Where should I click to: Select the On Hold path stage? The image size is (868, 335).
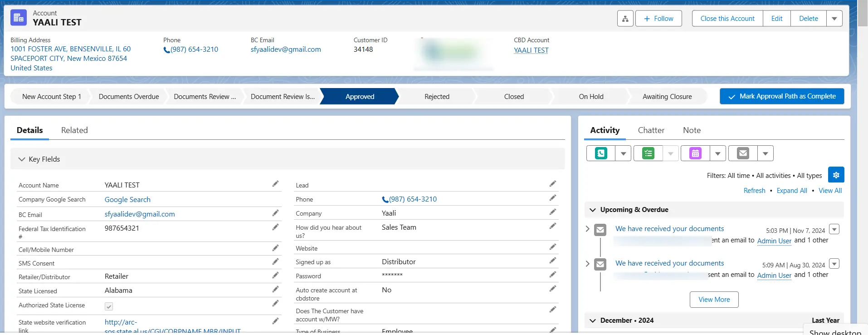tap(591, 97)
